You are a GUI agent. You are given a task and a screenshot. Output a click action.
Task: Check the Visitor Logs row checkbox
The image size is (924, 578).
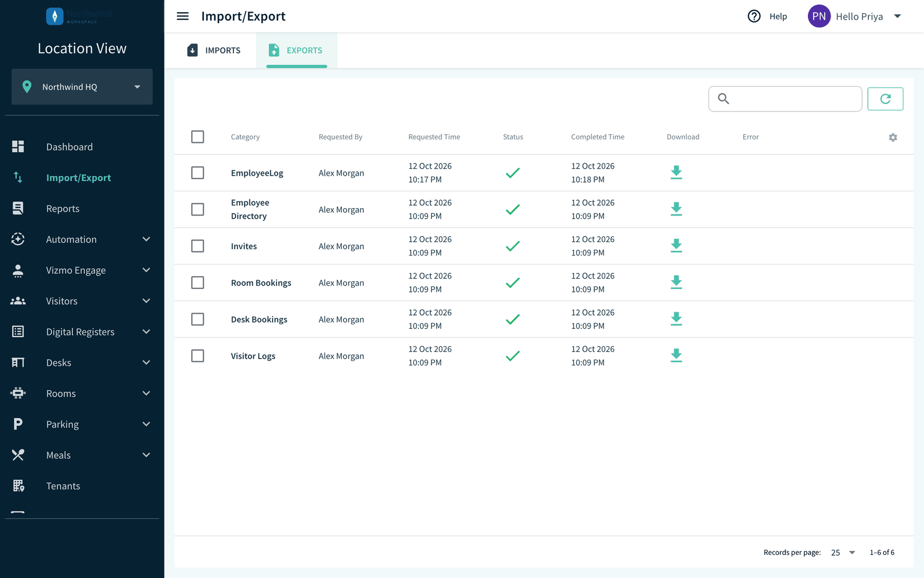(x=198, y=355)
